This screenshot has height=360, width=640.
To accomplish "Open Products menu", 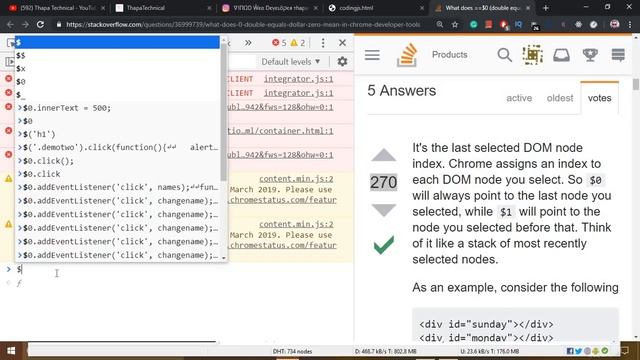I will click(x=449, y=55).
